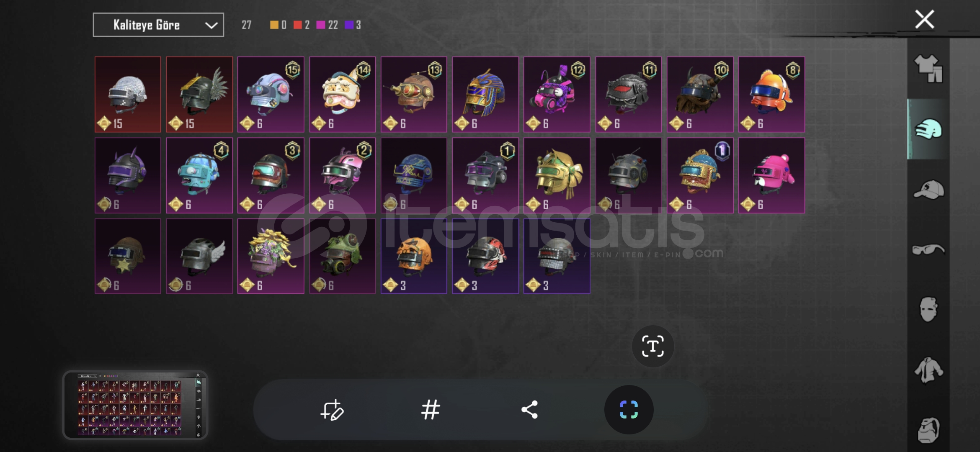The width and height of the screenshot is (980, 452).
Task: Open the outfits category icon
Action: [x=928, y=69]
